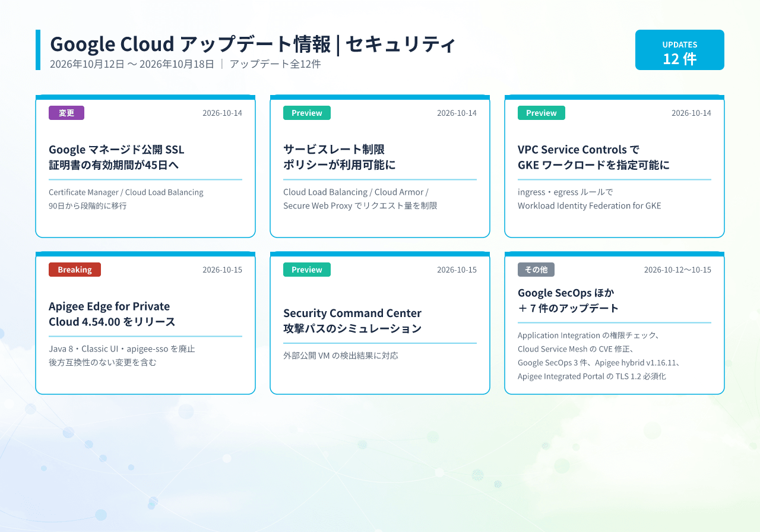Click the 2026-10-14 date on the サービスレート制限 card
760x532 pixels.
tap(457, 113)
